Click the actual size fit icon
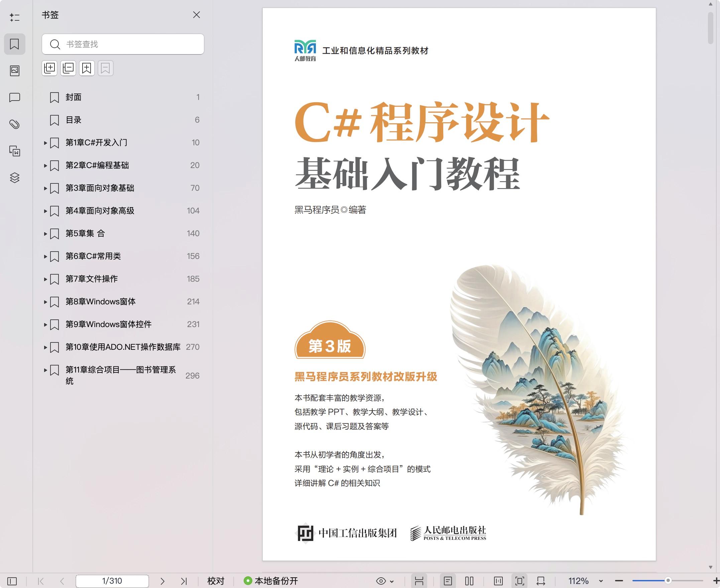The width and height of the screenshot is (720, 588). coord(498,581)
